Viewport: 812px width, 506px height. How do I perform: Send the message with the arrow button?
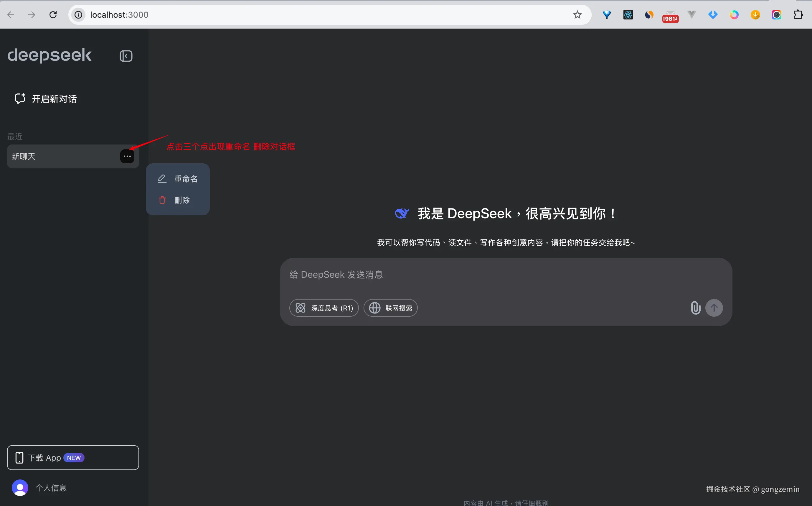tap(714, 308)
